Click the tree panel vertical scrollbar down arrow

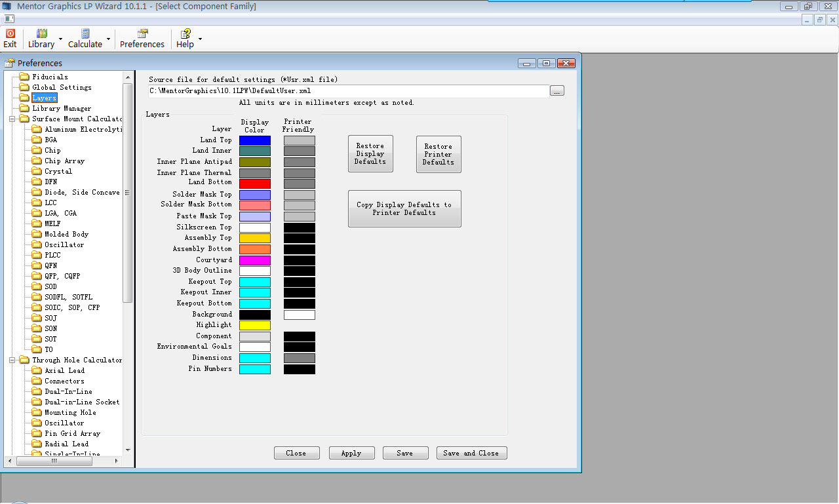click(x=128, y=450)
